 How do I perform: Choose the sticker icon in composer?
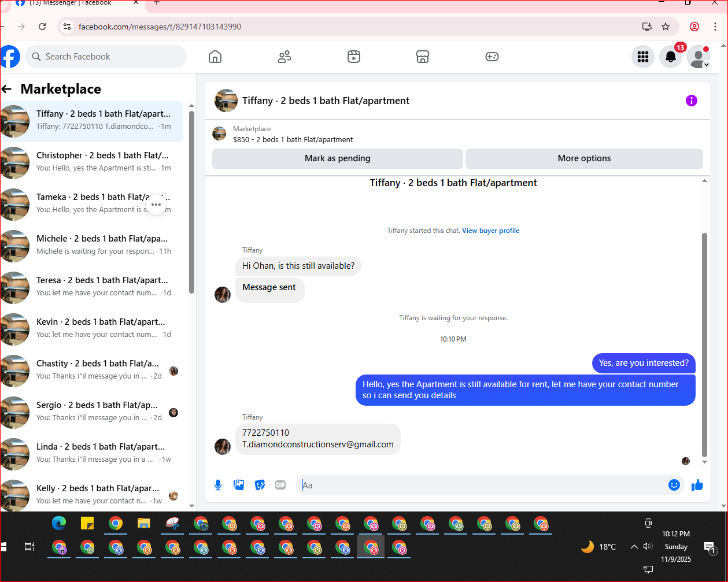coord(260,485)
